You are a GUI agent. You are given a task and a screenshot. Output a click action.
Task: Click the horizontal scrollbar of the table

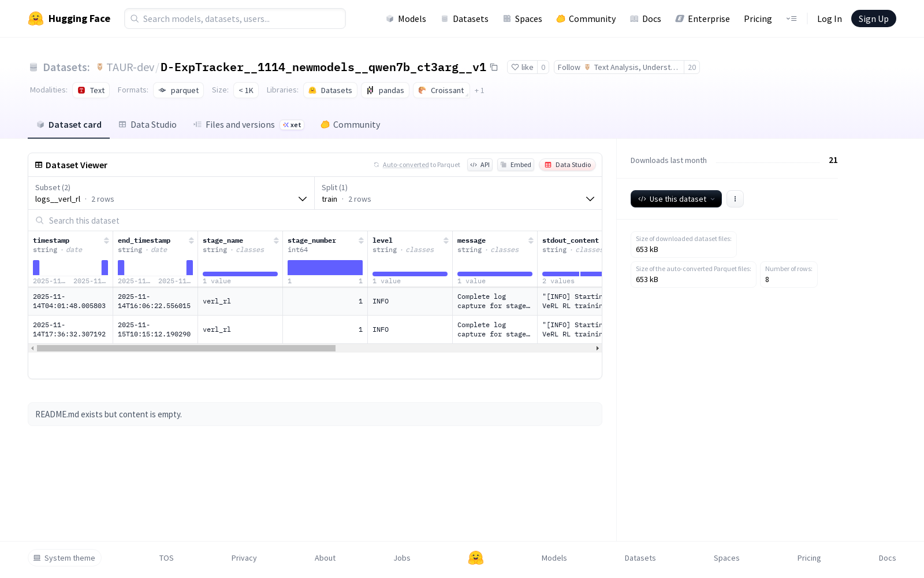click(x=186, y=348)
